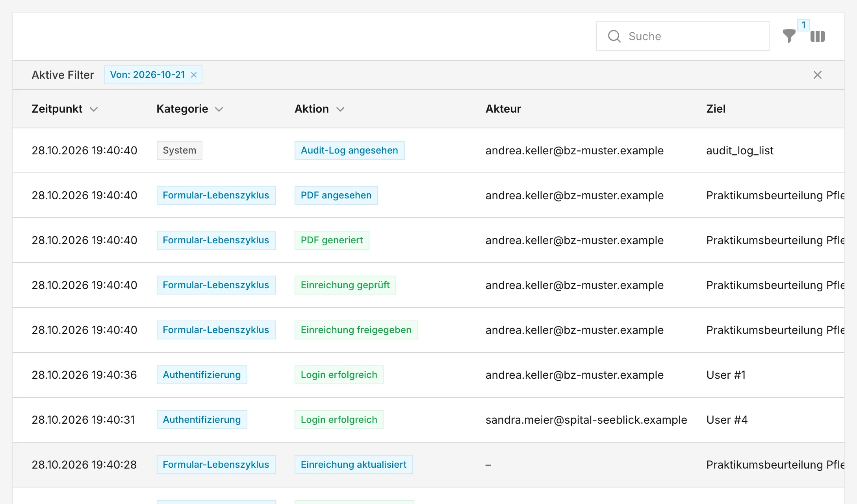Select the User #1 target cell
Screen dimensions: 857x504
[726, 375]
